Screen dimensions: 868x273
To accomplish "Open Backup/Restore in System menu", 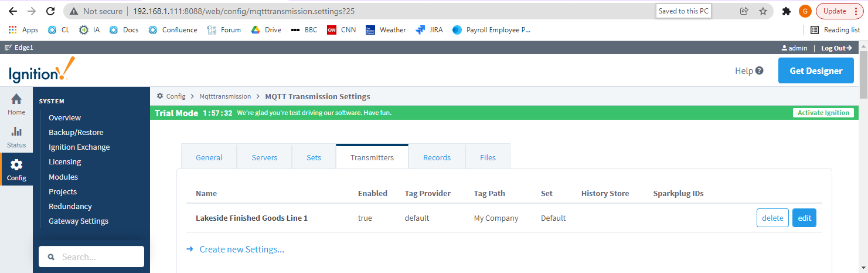I will [x=76, y=132].
